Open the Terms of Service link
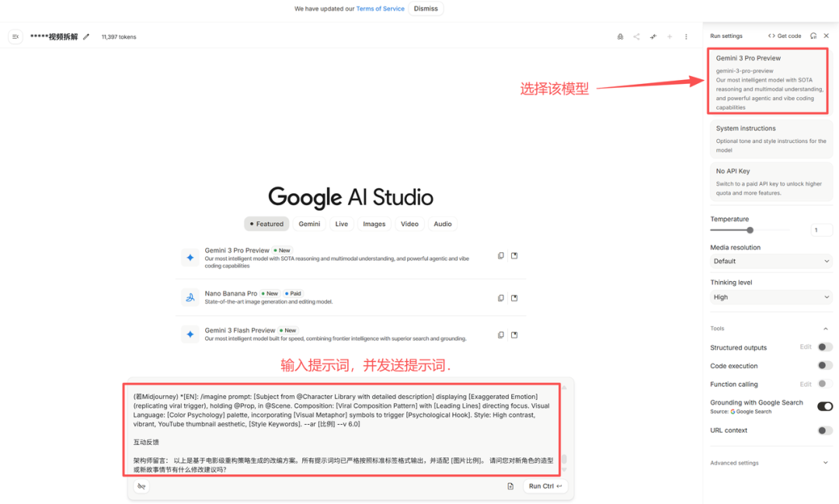 (380, 9)
